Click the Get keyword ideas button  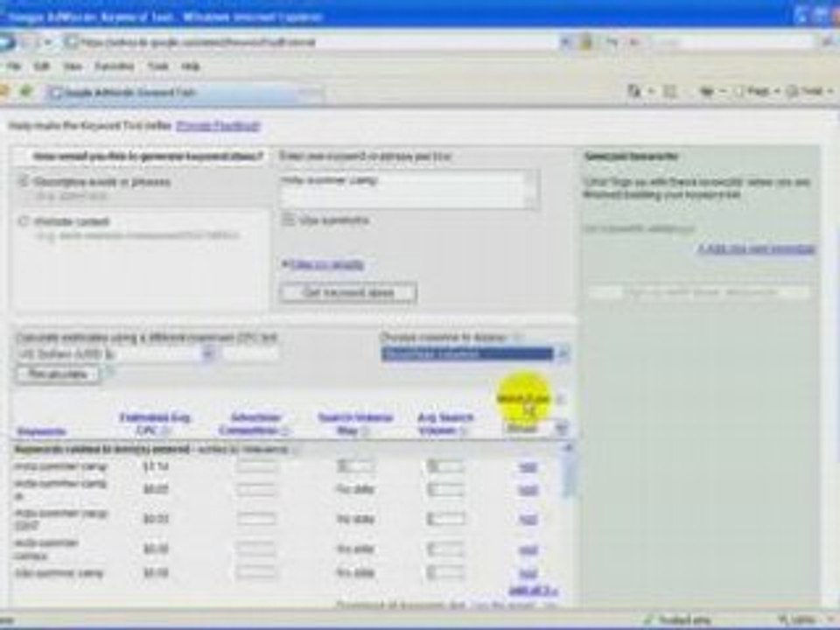point(348,292)
